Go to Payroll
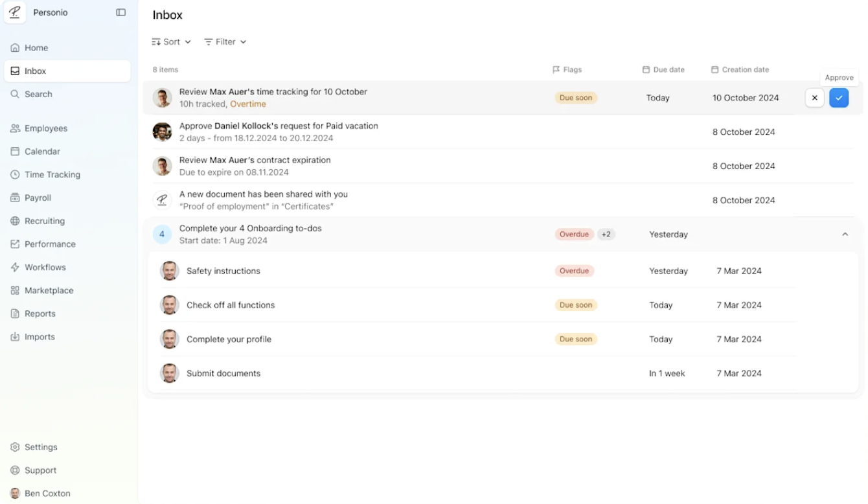 click(38, 198)
